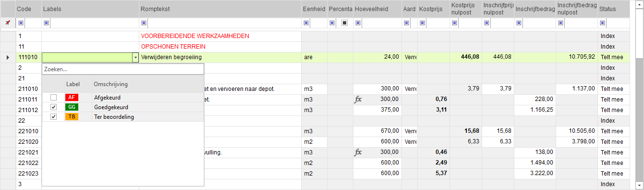644x190 pixels.
Task: Click the 1.166,25 Inschrijfbedrag cell
Action: click(x=535, y=110)
